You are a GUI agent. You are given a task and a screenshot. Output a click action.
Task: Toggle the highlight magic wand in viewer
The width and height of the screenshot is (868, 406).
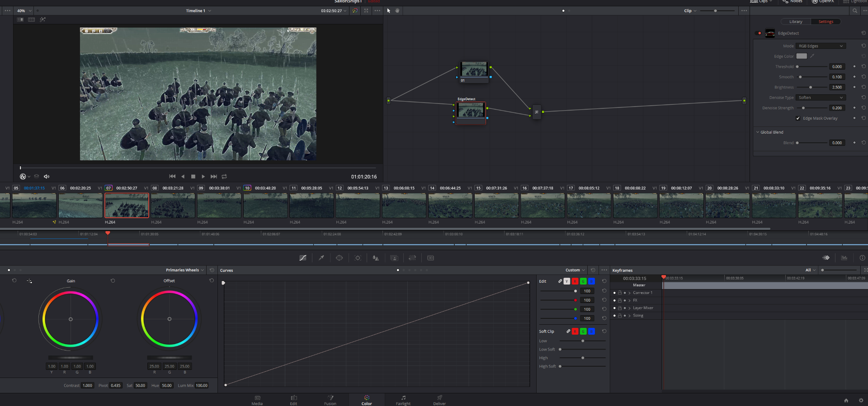[x=42, y=20]
